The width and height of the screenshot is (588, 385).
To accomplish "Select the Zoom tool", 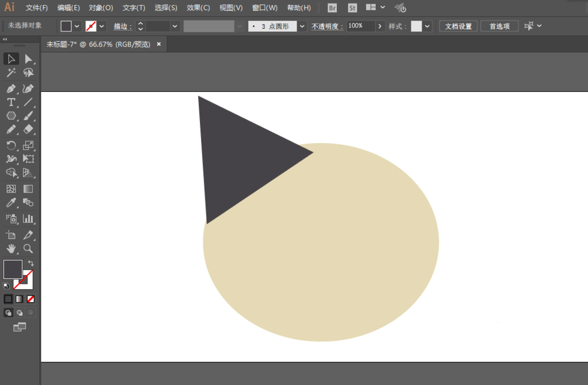I will pos(28,248).
